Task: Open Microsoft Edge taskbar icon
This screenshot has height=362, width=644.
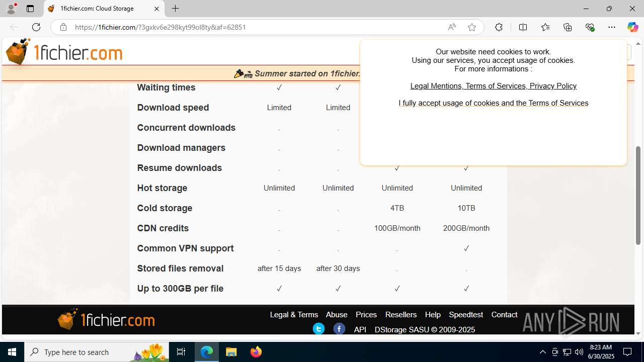Action: pyautogui.click(x=207, y=352)
